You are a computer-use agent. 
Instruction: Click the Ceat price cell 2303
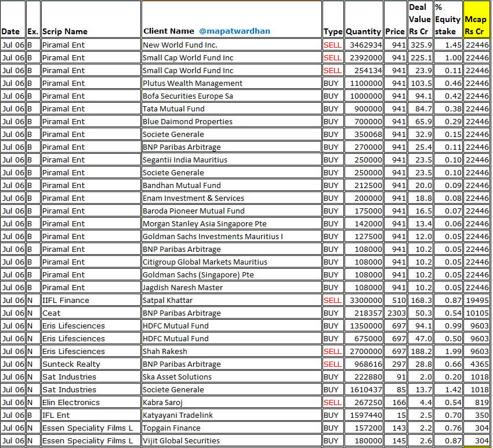(x=395, y=313)
